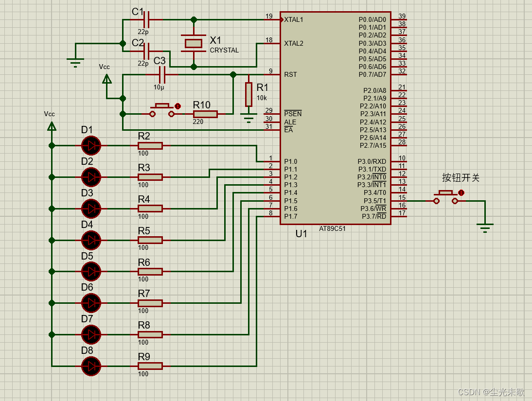Select LED D4 component
This screenshot has height=401, width=532.
(91, 240)
